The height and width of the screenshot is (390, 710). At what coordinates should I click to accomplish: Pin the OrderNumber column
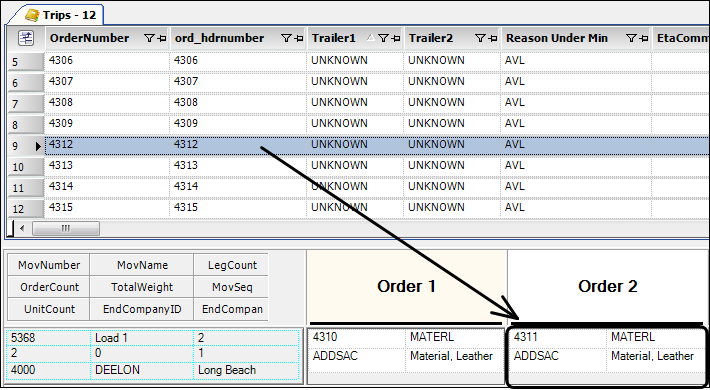tap(162, 39)
